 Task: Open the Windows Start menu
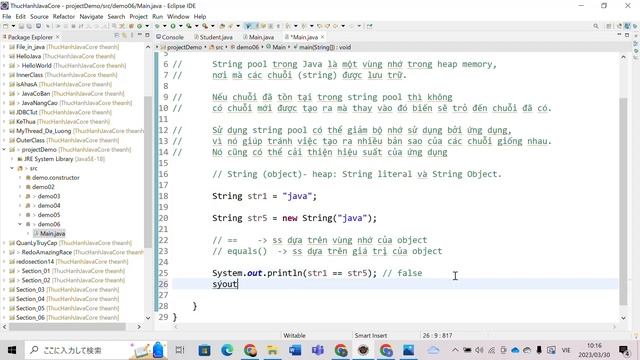(x=11, y=350)
